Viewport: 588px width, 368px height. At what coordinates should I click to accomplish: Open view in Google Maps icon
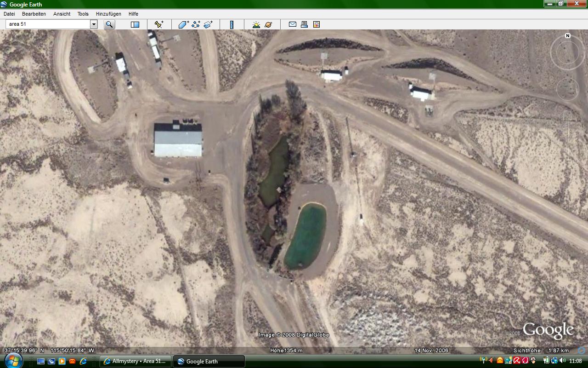point(316,24)
